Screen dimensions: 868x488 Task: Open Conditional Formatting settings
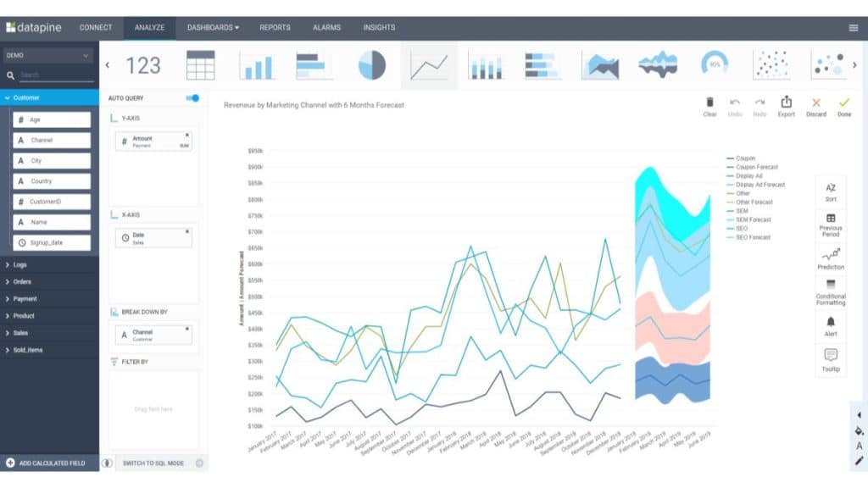(830, 294)
